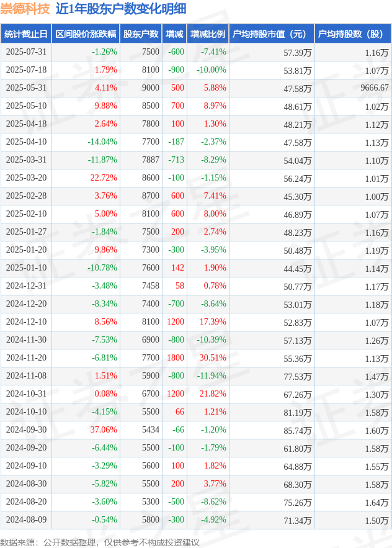Click the 9666.67 shares-per-holder value
The height and width of the screenshot is (548, 392).
tap(375, 88)
